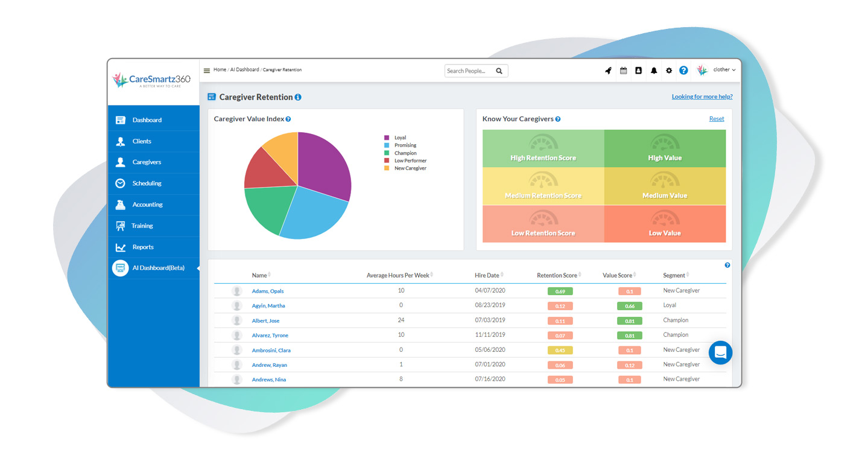Open the calendar icon in header
The width and height of the screenshot is (868, 455).
point(623,71)
